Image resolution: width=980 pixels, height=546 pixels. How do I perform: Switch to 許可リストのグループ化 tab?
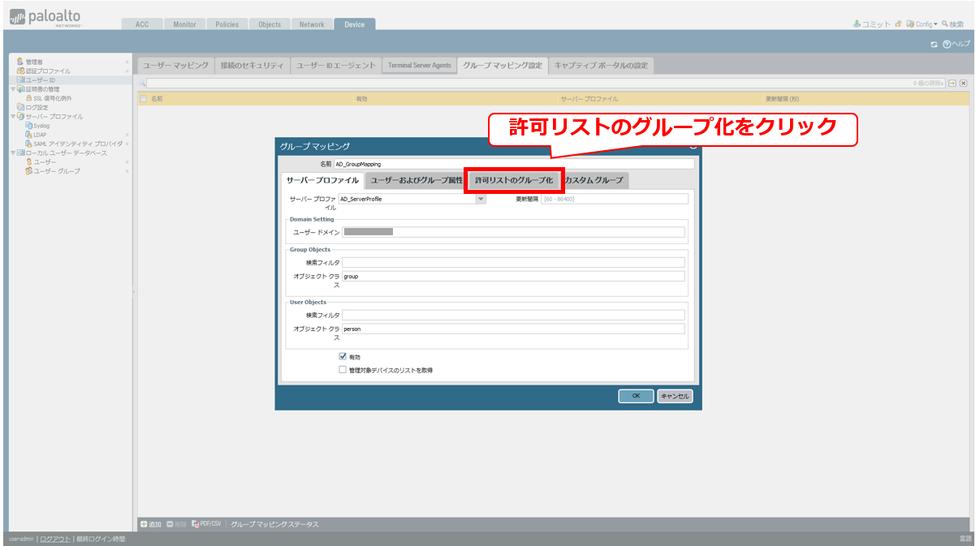[x=514, y=180]
